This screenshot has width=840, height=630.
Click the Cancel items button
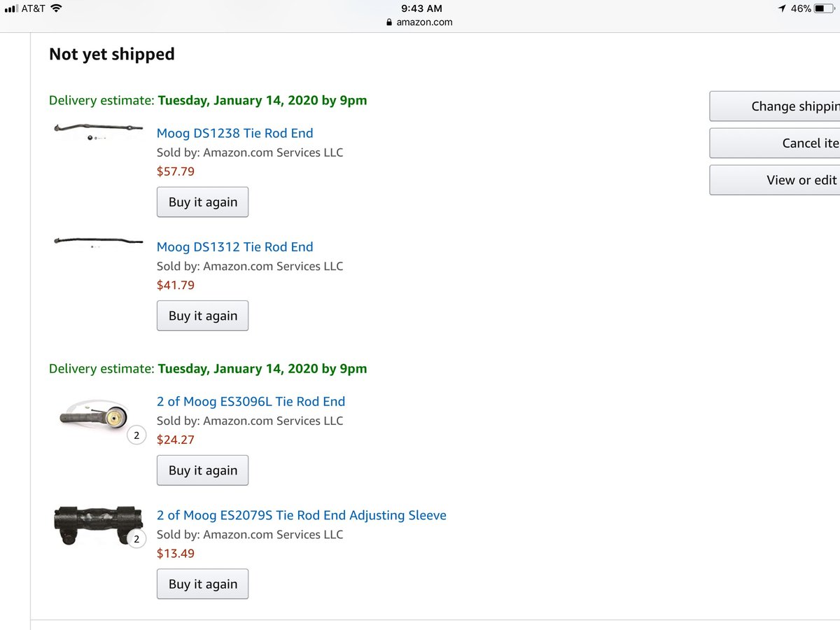click(x=775, y=143)
